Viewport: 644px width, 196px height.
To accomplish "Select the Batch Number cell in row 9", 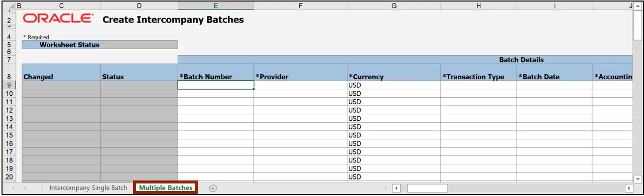I will 216,85.
